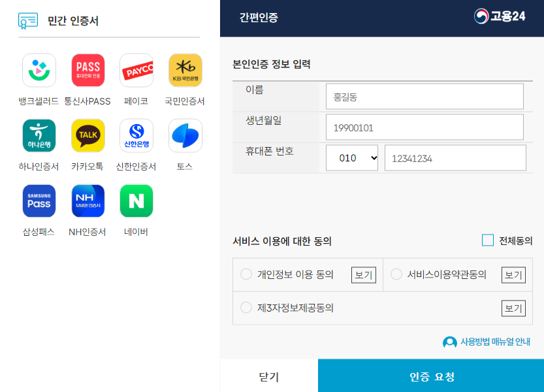Choose the 토스 blue logo icon
The width and height of the screenshot is (544, 392).
click(185, 135)
